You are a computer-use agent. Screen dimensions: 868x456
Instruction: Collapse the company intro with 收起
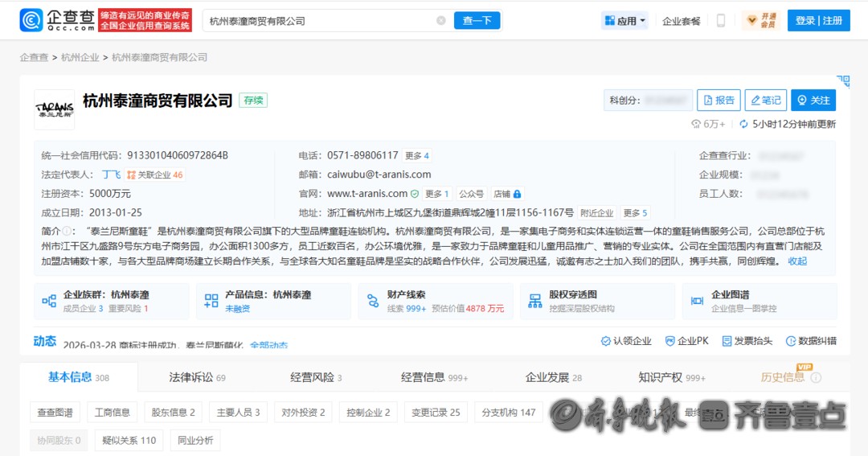(797, 261)
